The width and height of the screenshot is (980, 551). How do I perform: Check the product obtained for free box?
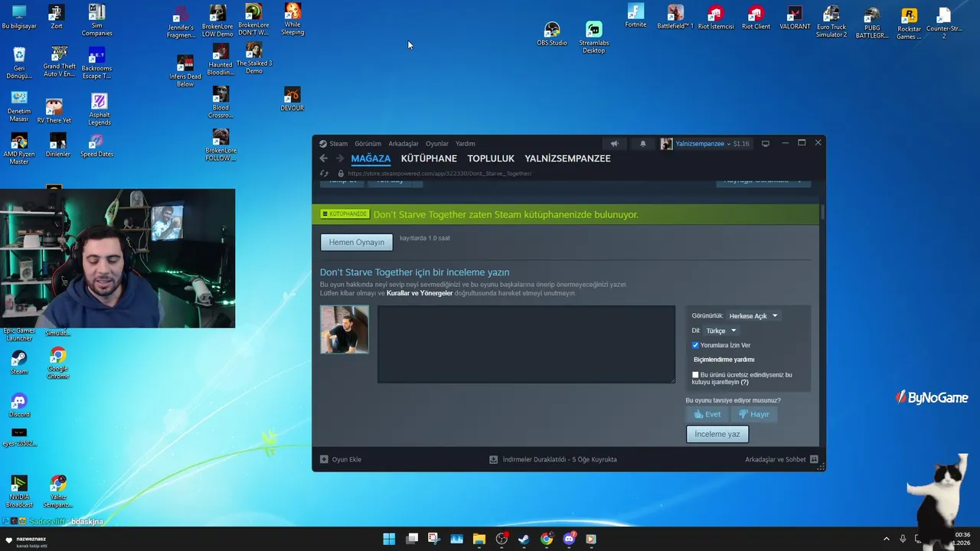tap(695, 375)
